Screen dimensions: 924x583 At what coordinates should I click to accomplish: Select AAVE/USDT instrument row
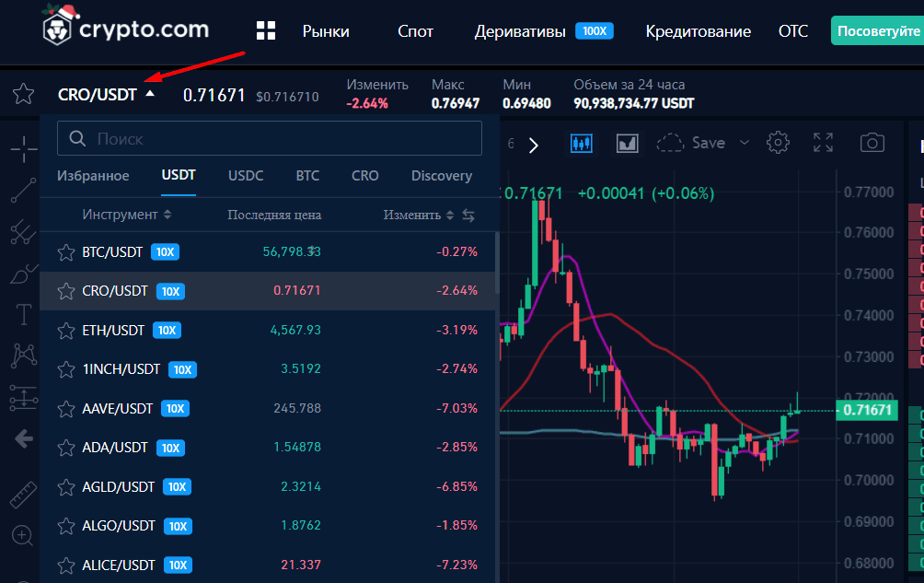(x=267, y=409)
